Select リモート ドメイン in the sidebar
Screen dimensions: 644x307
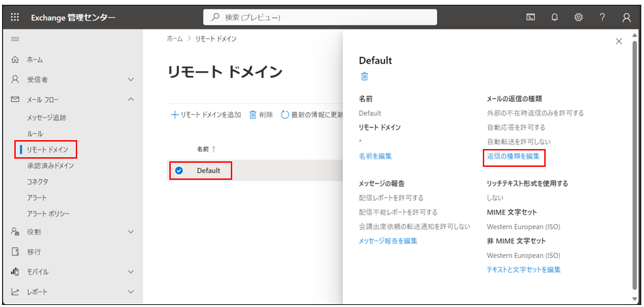point(47,150)
